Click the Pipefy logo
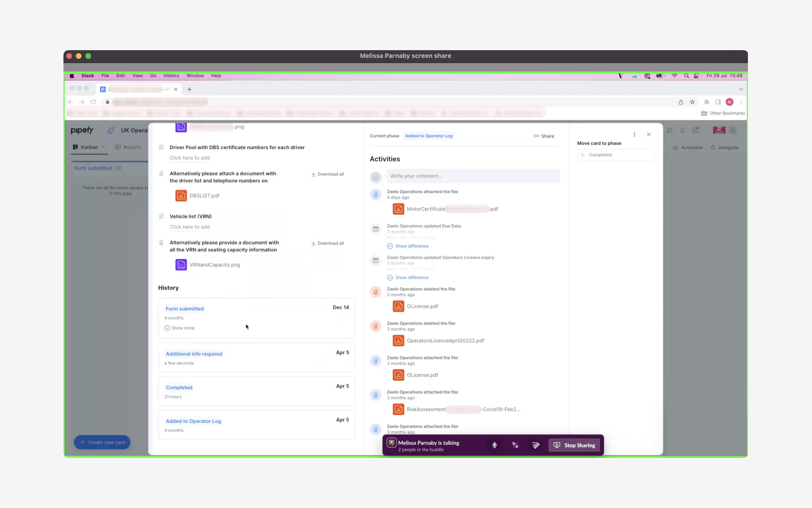The image size is (812, 508). [x=82, y=130]
